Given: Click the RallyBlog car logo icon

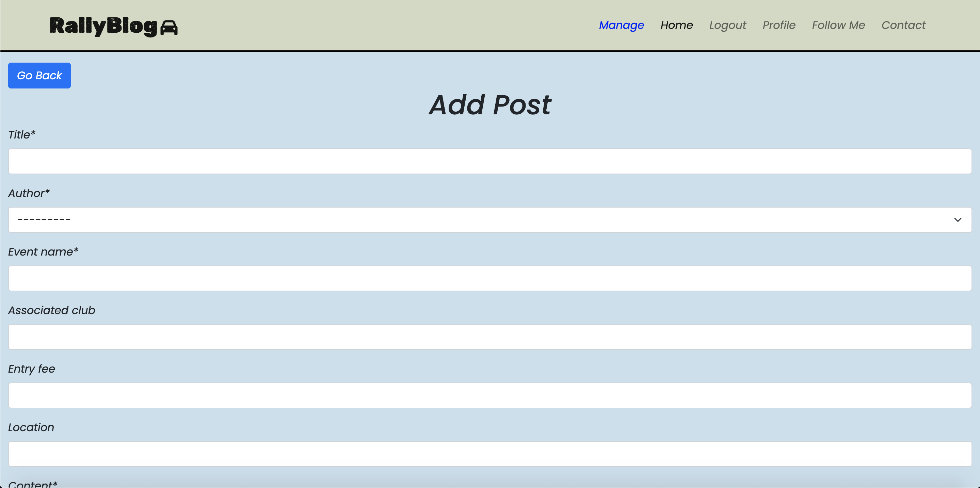Looking at the screenshot, I should pyautogui.click(x=169, y=27).
